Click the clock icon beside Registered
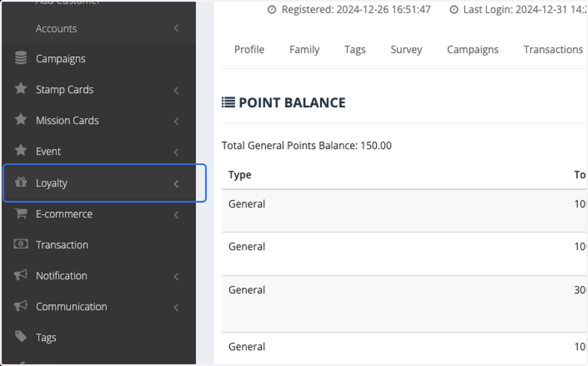588x366 pixels. (x=272, y=10)
